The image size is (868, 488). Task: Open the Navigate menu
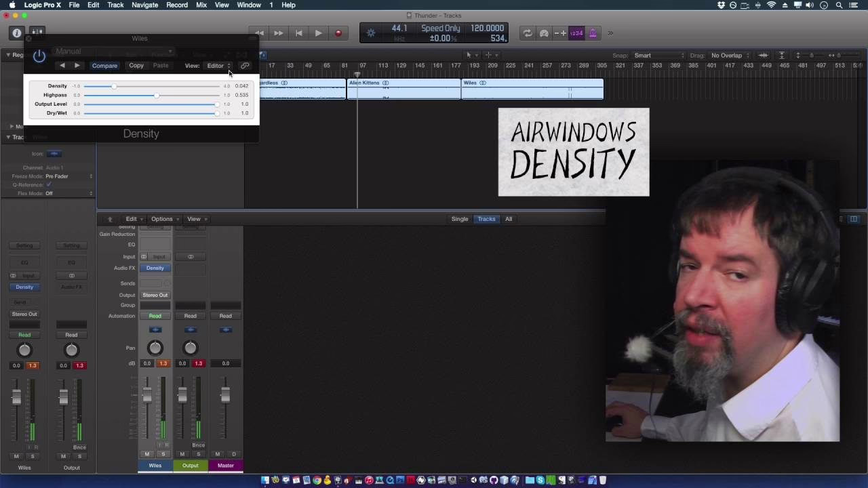pos(144,5)
